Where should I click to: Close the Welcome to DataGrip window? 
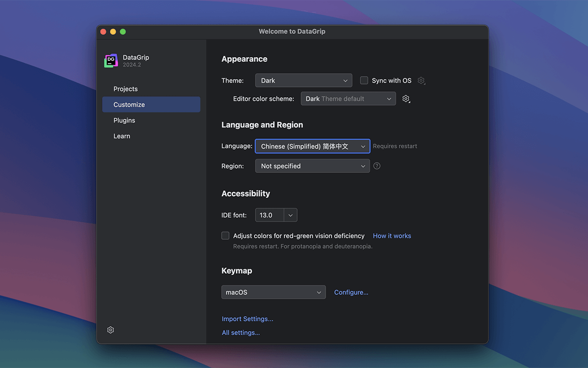pyautogui.click(x=103, y=31)
